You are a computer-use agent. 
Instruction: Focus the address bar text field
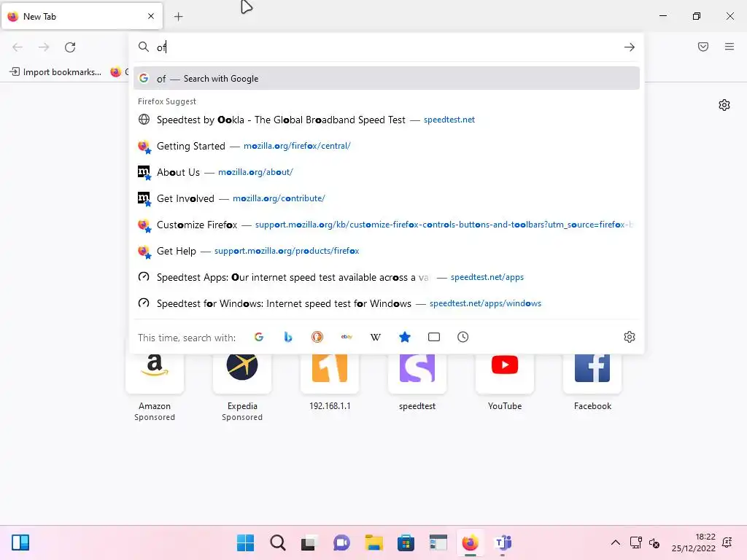[386, 47]
